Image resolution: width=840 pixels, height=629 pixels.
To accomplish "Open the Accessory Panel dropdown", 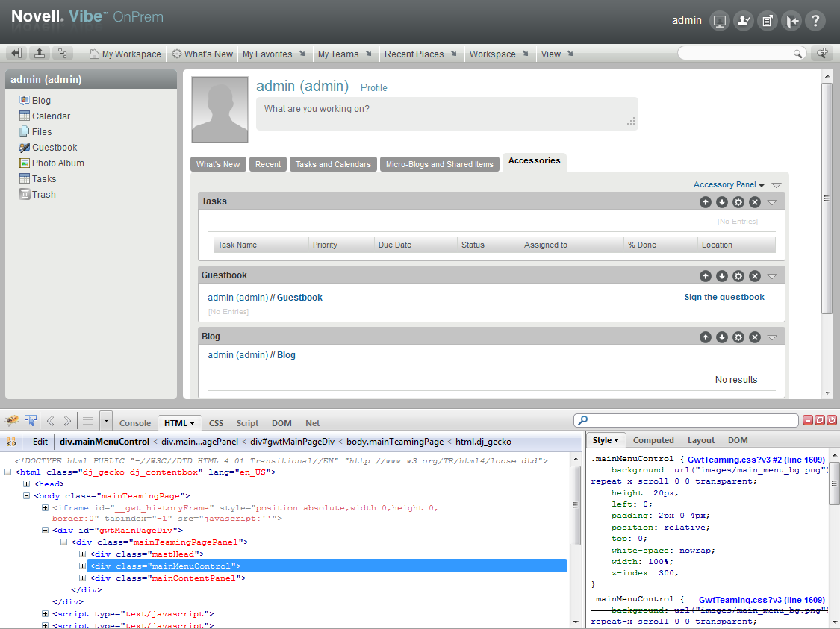I will pos(728,184).
